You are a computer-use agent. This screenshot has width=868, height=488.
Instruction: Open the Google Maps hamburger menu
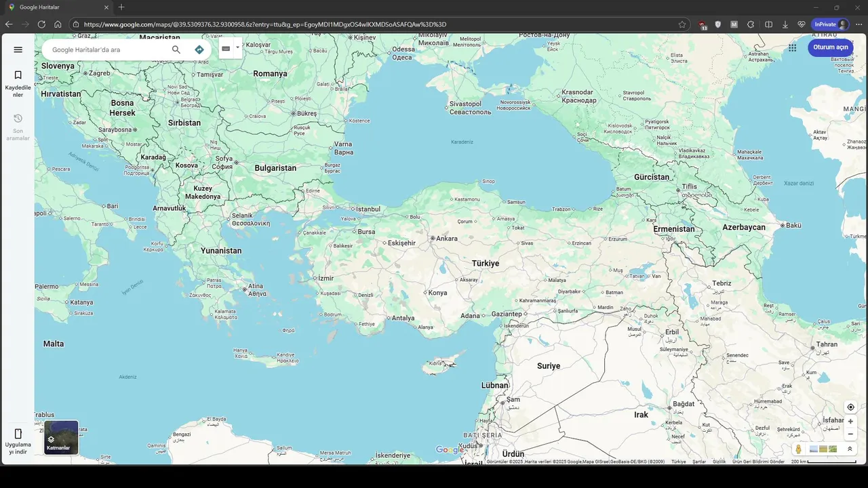pyautogui.click(x=18, y=49)
